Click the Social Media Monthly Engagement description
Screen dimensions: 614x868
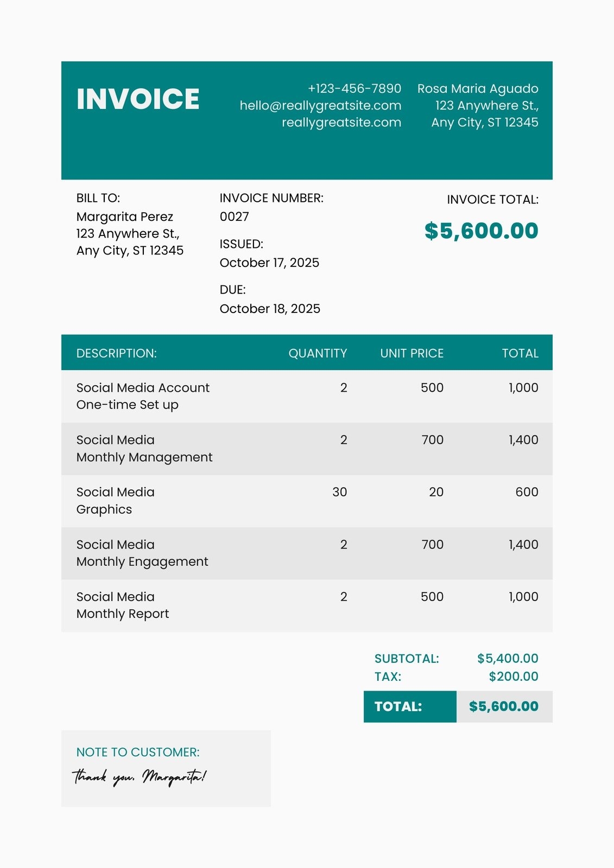point(142,553)
